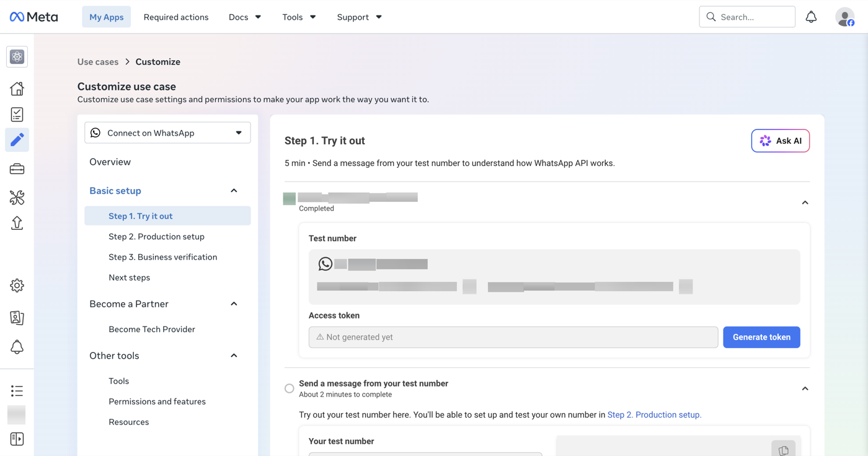
Task: Open the user profile avatar menu
Action: tap(844, 17)
